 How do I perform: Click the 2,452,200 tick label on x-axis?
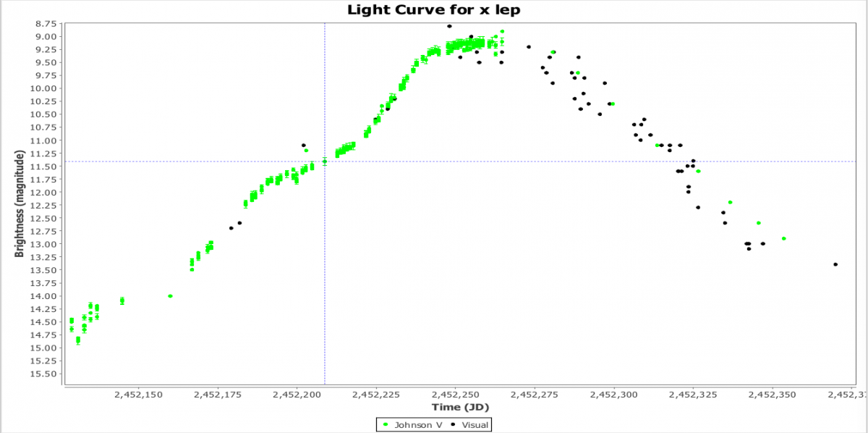click(297, 395)
